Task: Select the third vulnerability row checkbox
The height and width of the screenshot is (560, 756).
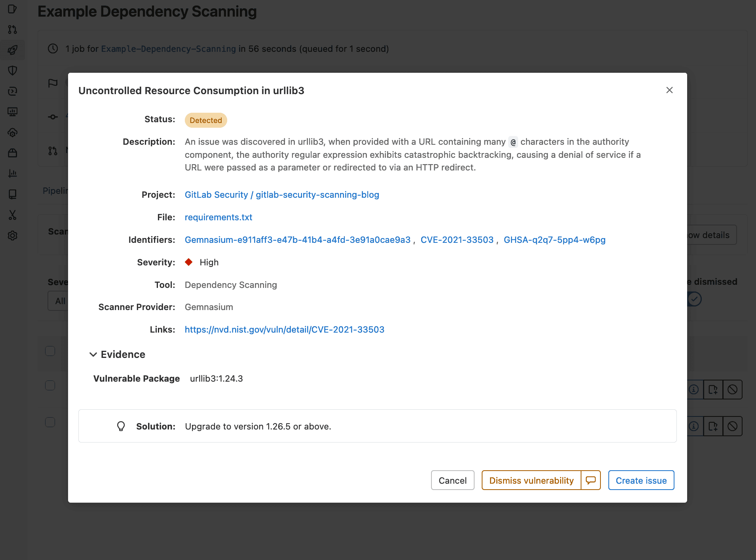Action: 50,422
